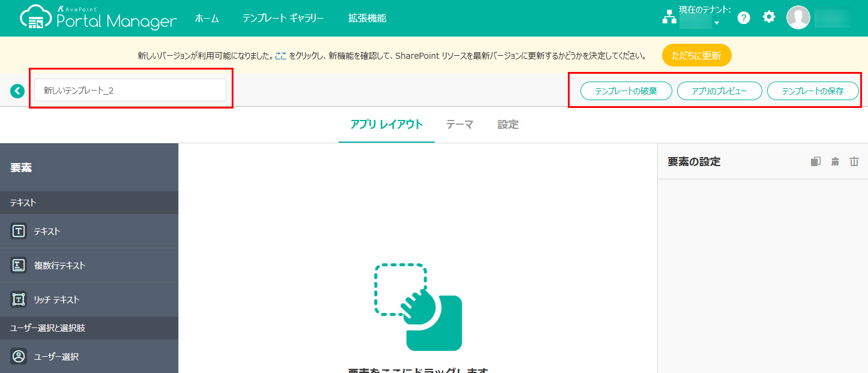Switch to the アプリ レイアウト tab
This screenshot has width=868, height=373.
[x=387, y=125]
